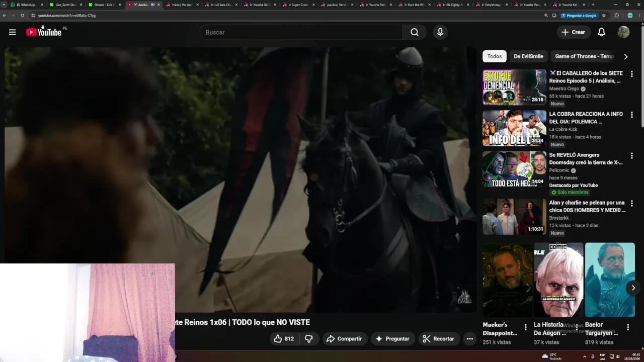The image size is (644, 362).
Task: Select the De EvilSmile filter chip
Action: (x=528, y=56)
